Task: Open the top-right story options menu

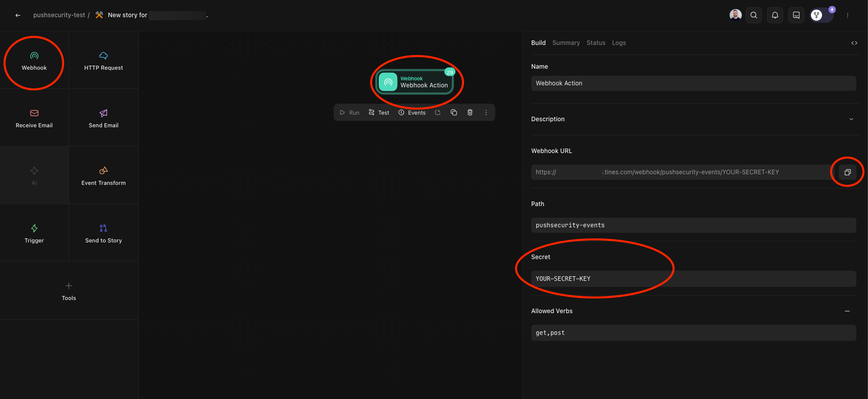Action: click(x=848, y=15)
